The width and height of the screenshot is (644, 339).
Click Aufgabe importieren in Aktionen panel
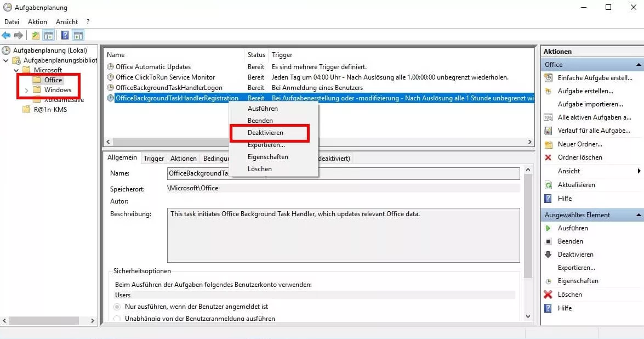click(590, 104)
